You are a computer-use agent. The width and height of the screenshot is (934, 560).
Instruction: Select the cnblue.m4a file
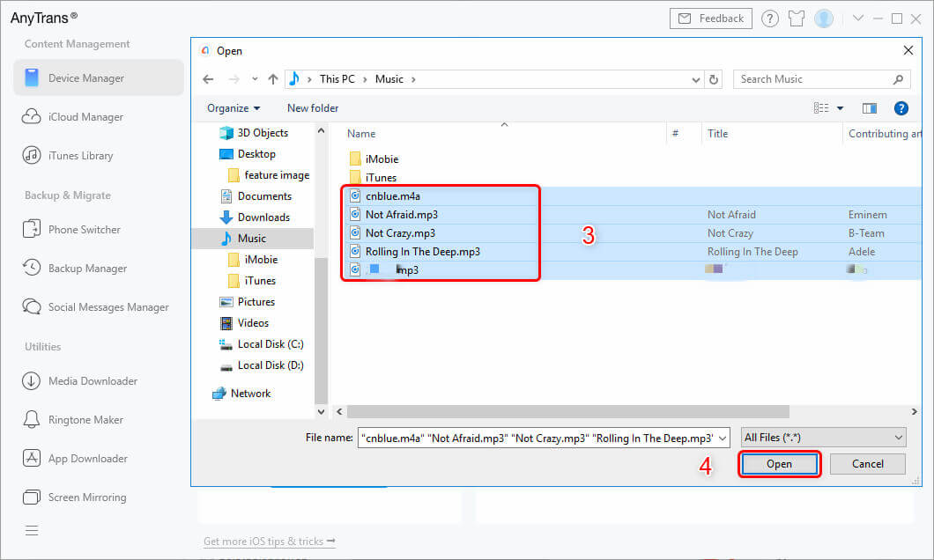[x=392, y=195]
